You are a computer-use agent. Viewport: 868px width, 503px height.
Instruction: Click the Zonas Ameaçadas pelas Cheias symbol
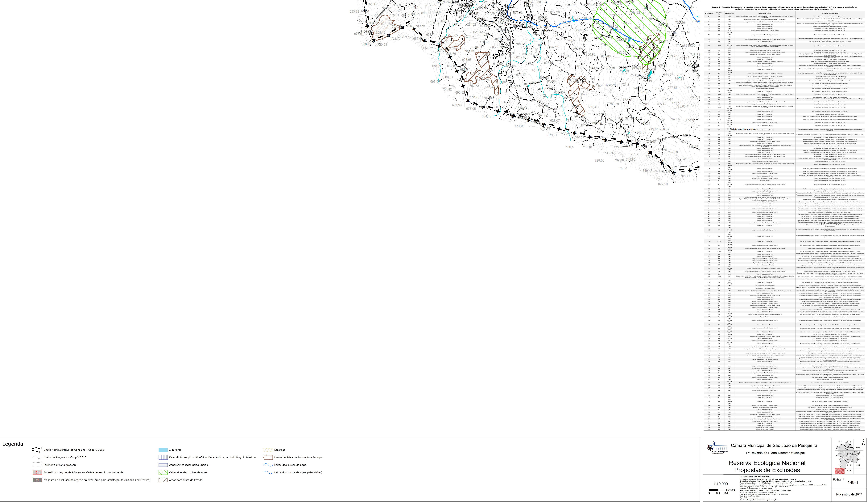click(163, 465)
